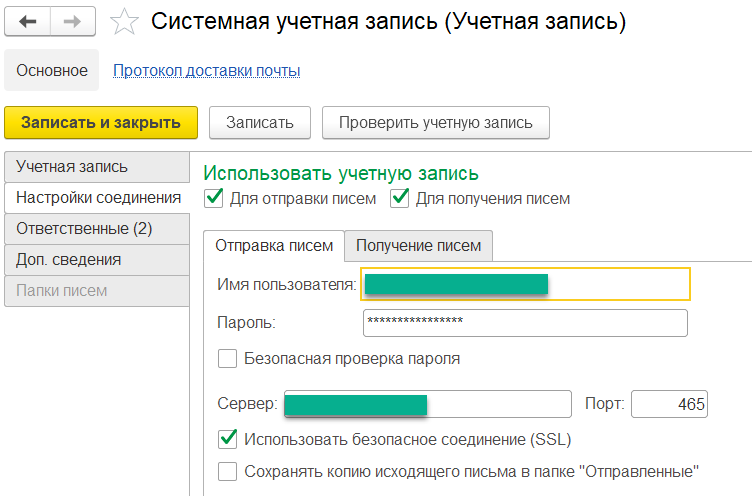Click the forward navigation arrow

[x=73, y=20]
